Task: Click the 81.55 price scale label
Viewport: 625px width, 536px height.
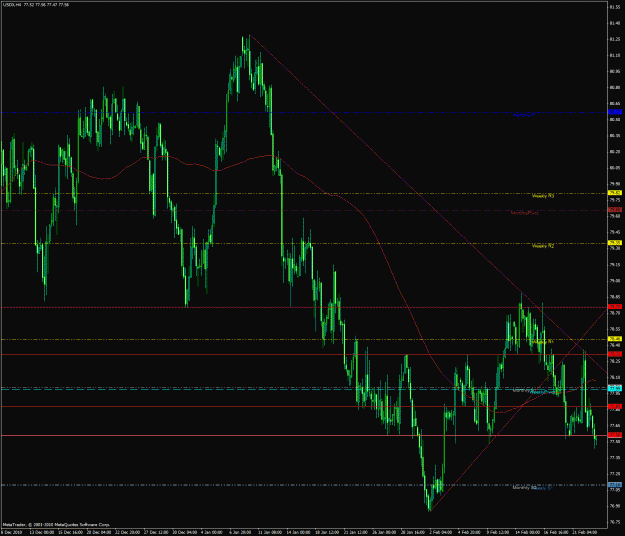Action: tap(615, 7)
